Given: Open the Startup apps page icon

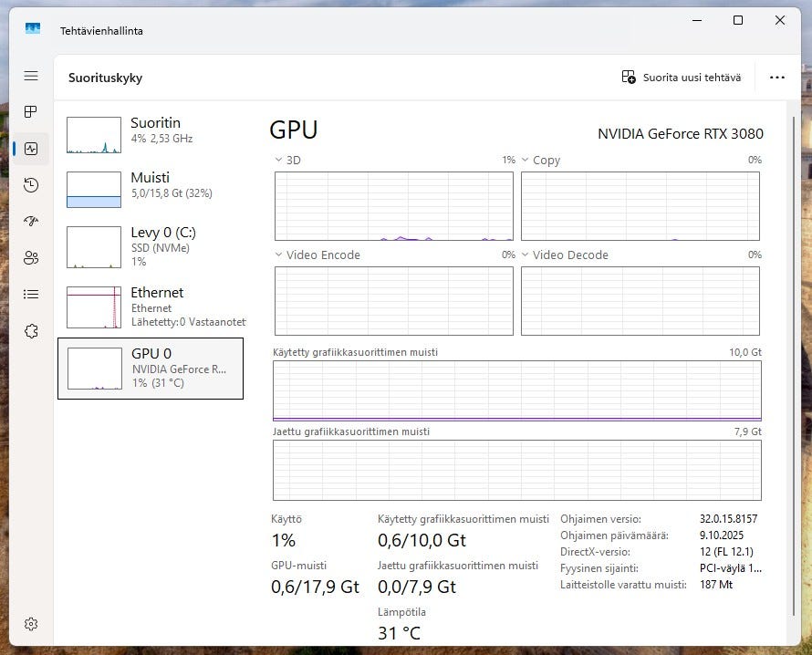Looking at the screenshot, I should [x=31, y=221].
